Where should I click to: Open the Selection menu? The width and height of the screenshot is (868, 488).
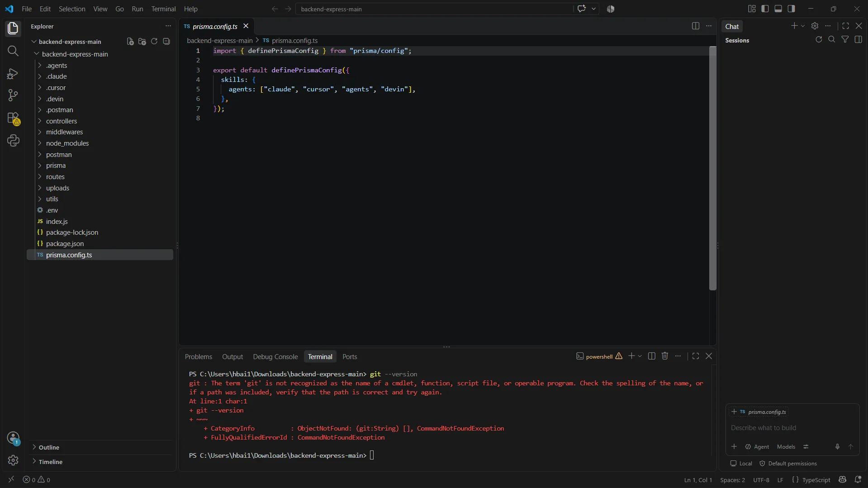[x=72, y=9]
